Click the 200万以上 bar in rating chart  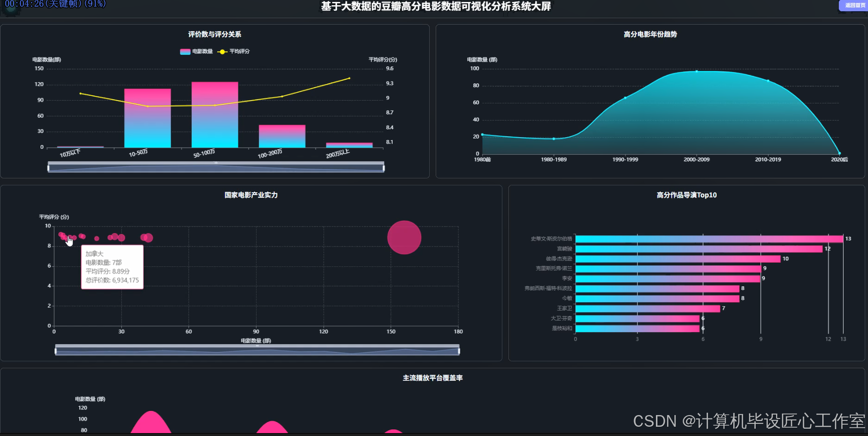(x=349, y=145)
